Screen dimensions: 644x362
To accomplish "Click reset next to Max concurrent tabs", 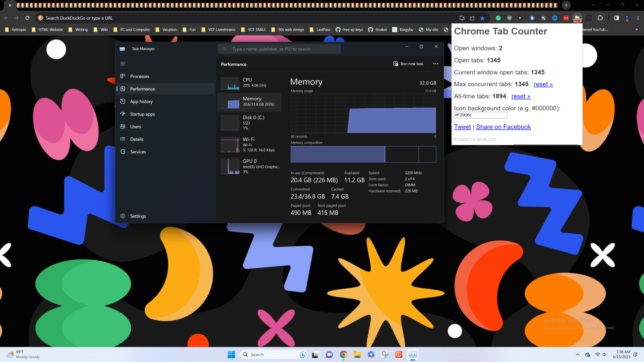I will tap(543, 84).
